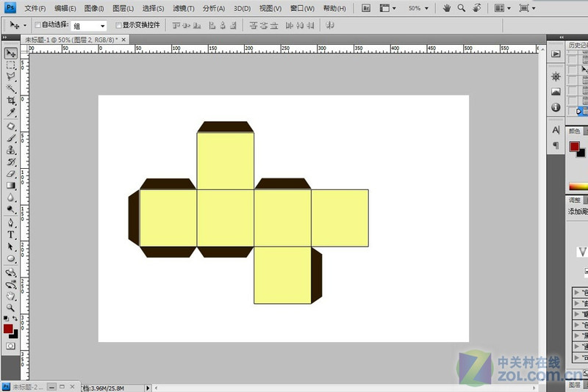Select the Zoom tool in the toolbox

click(11, 308)
